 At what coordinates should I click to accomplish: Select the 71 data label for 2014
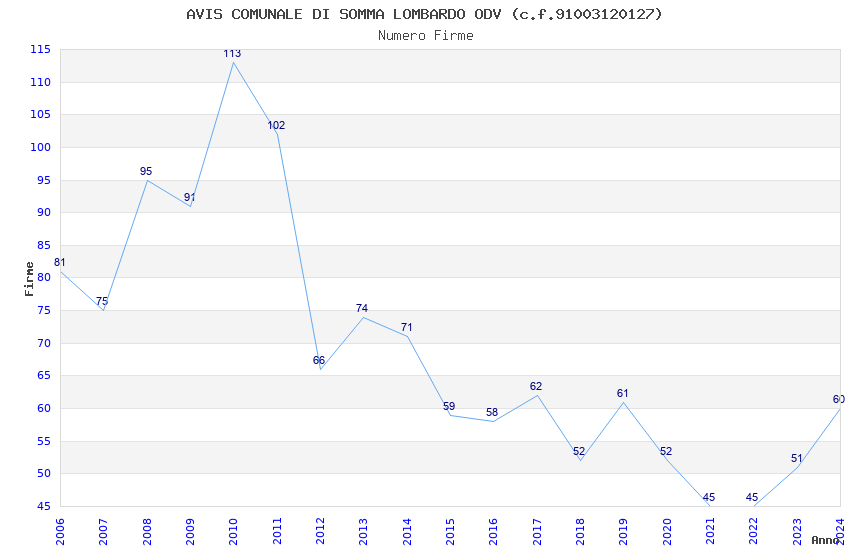pos(407,327)
